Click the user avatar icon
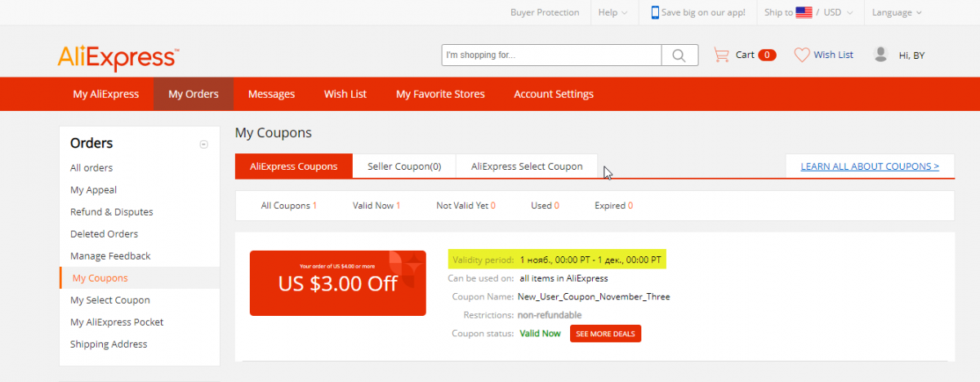 click(x=880, y=55)
